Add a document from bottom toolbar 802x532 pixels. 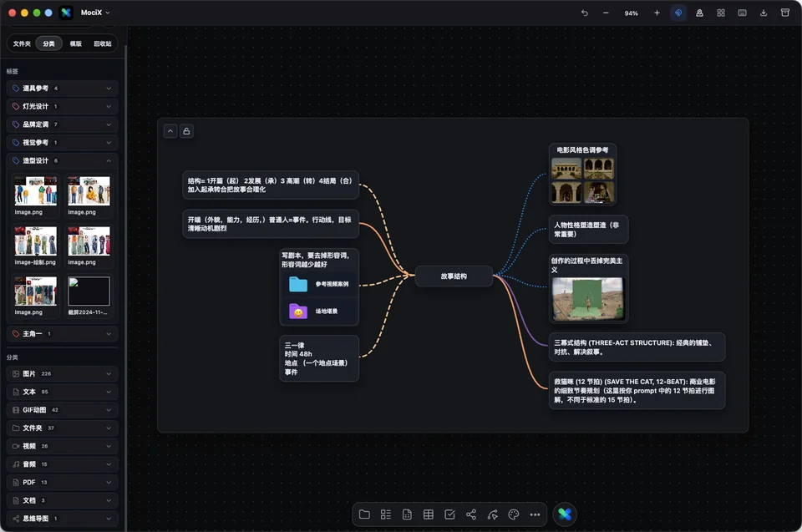(407, 514)
